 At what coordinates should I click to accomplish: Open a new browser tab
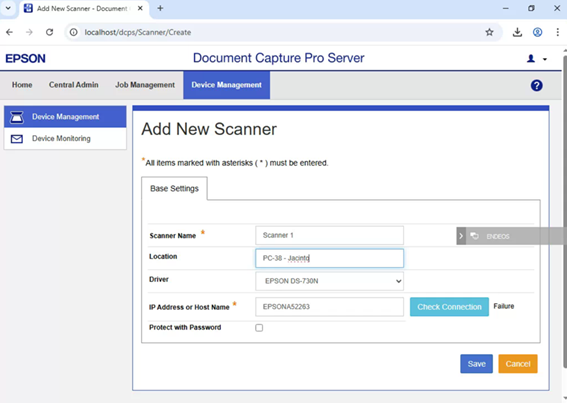[160, 8]
